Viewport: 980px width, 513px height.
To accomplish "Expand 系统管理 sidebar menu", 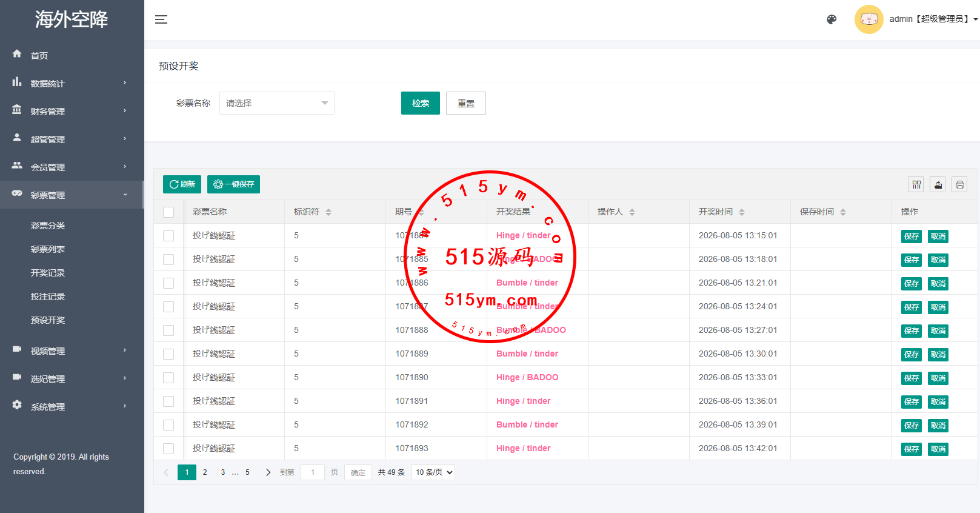I will click(x=72, y=406).
